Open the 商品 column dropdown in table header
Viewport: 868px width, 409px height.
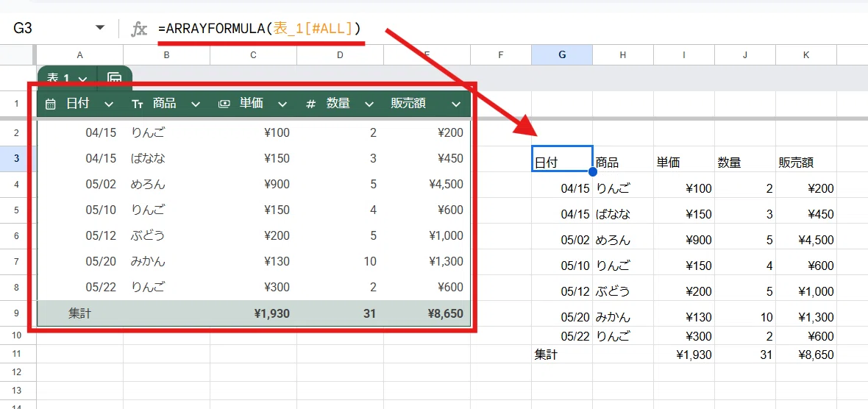click(x=196, y=104)
